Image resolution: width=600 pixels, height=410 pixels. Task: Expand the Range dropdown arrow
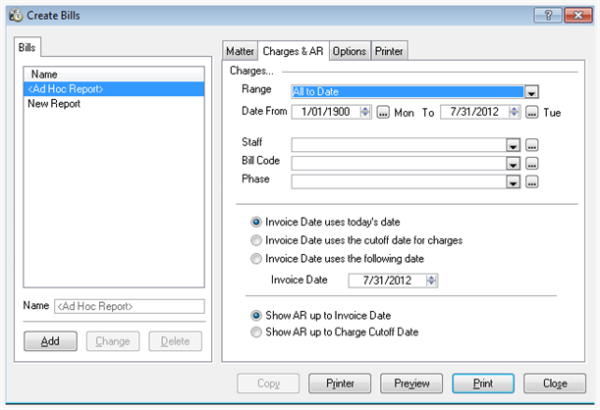(x=531, y=92)
